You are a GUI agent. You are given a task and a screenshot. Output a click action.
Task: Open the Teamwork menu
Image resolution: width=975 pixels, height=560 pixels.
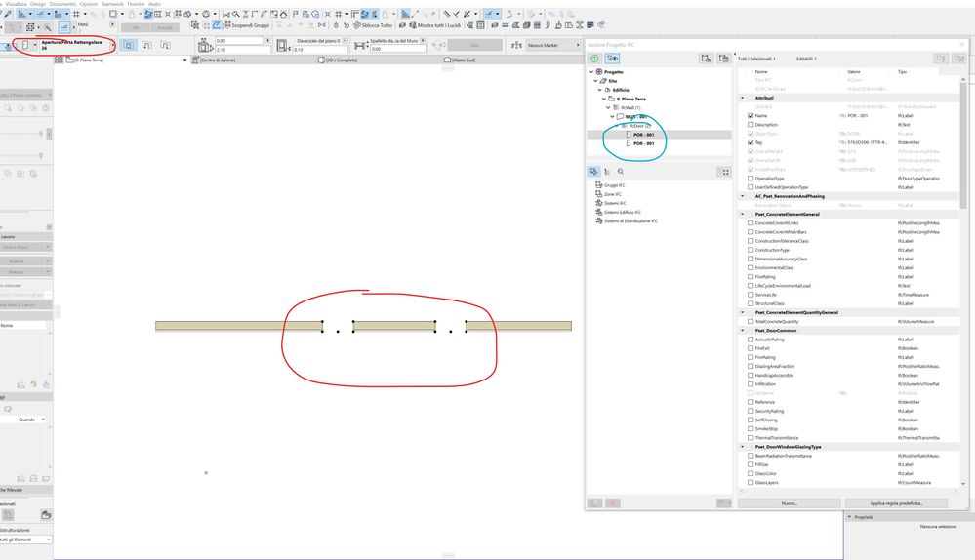tap(112, 4)
